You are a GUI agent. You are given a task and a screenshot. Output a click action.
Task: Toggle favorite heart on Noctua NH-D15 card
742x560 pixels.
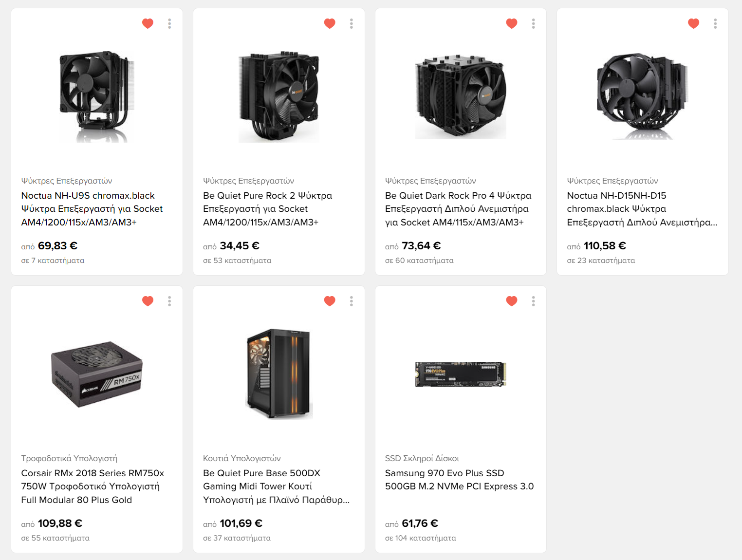pos(694,23)
